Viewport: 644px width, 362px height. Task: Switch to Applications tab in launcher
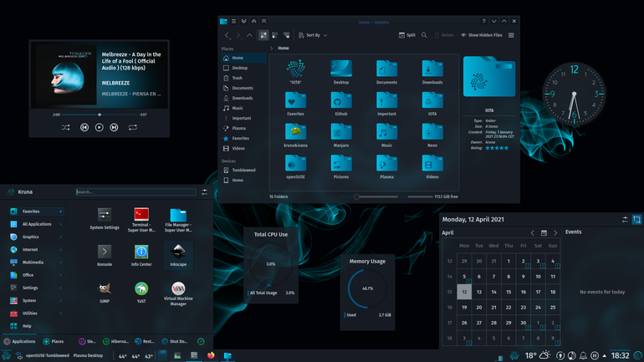pyautogui.click(x=19, y=341)
